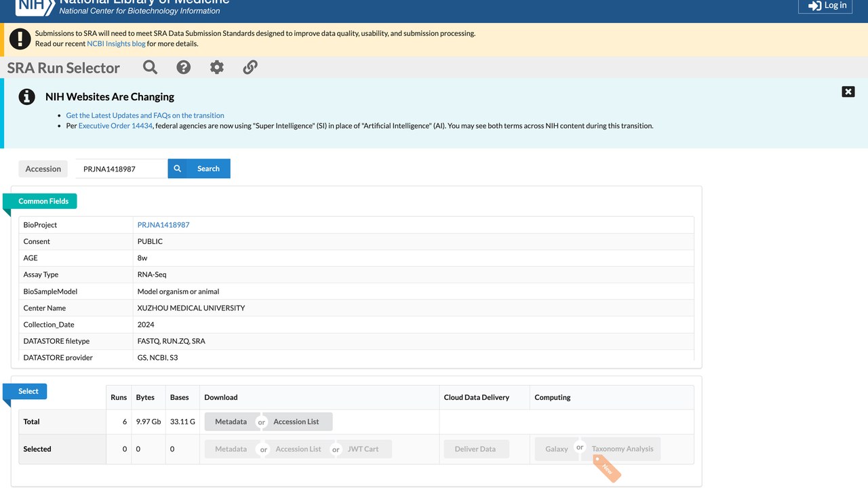Click the 'FASTQ, RUN.ZQ, SRA' filetype value
Image resolution: width=868 pixels, height=488 pixels.
[172, 341]
